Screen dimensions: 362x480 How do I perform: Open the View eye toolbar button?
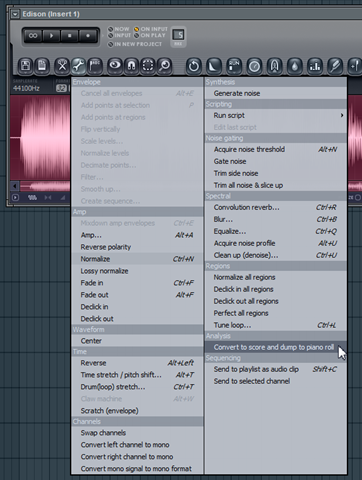pyautogui.click(x=115, y=65)
